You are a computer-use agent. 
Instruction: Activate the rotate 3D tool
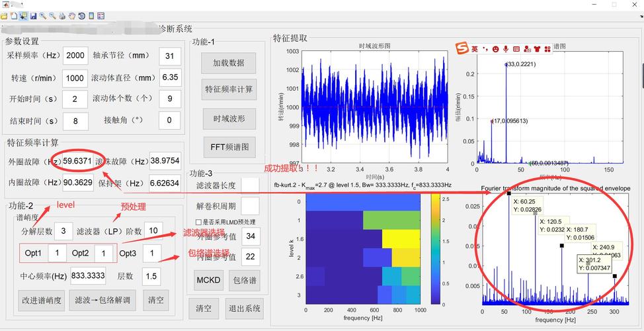[x=82, y=16]
